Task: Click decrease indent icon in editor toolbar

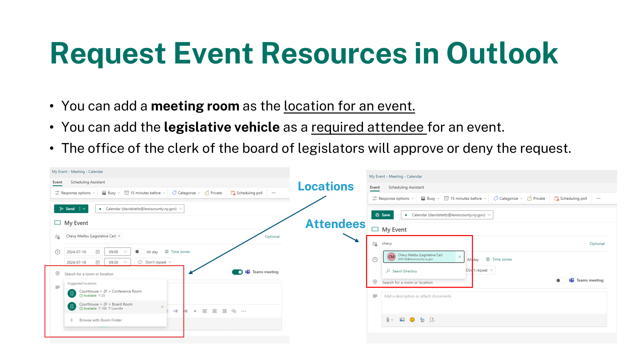Action: click(x=175, y=311)
